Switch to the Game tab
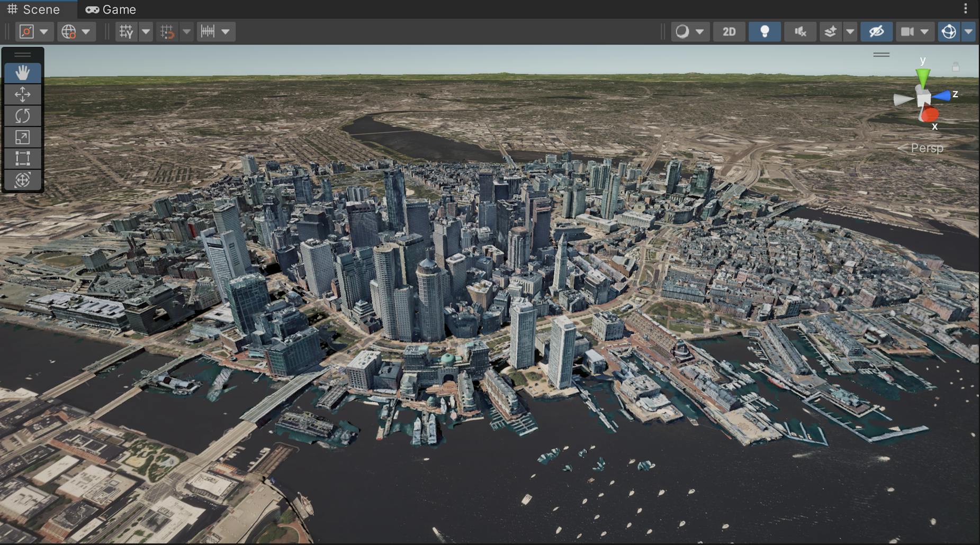The width and height of the screenshot is (980, 545). pyautogui.click(x=112, y=9)
